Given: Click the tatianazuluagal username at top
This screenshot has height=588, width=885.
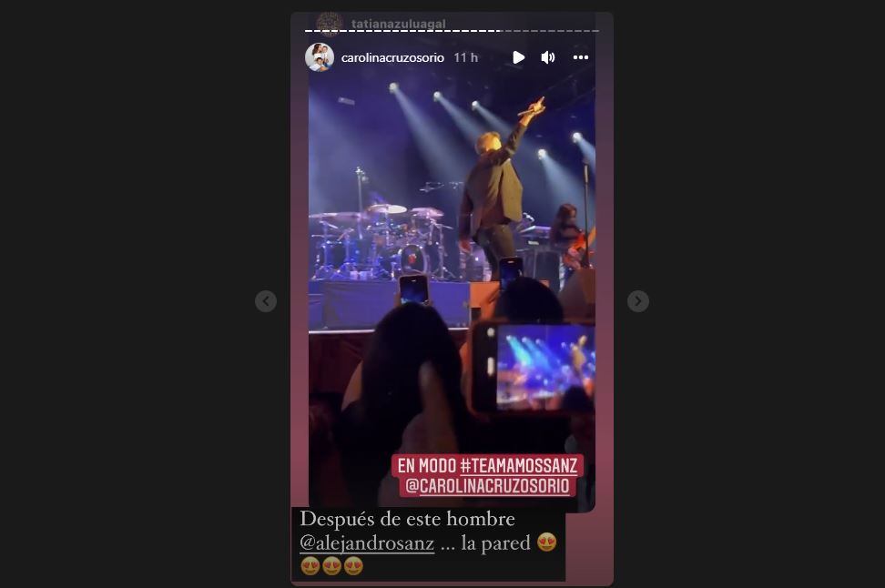Looking at the screenshot, I should click(399, 24).
